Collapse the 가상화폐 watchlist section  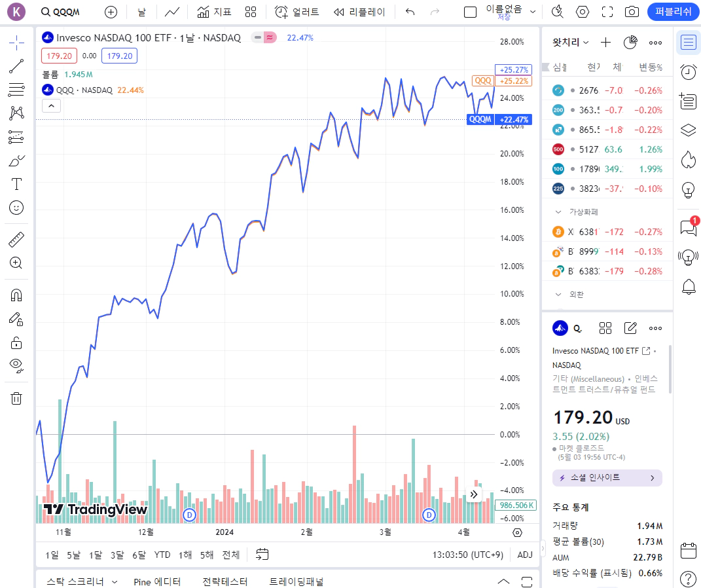[558, 212]
